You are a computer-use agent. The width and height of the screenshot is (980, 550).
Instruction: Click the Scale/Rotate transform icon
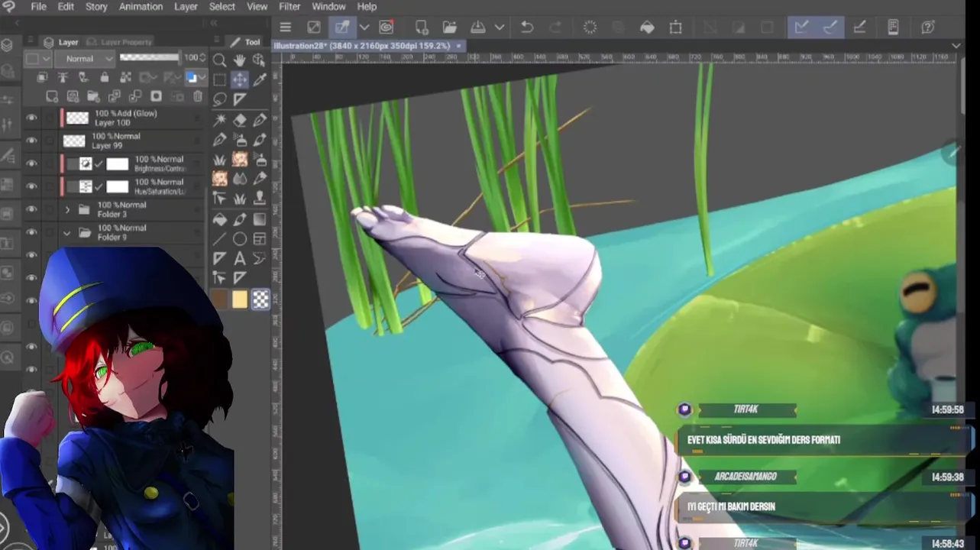tap(675, 27)
